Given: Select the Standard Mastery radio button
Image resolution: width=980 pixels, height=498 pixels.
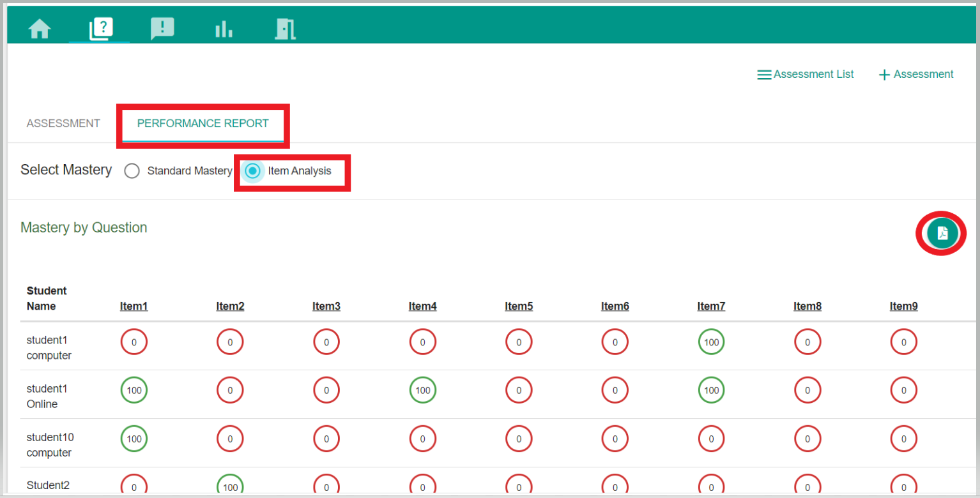Looking at the screenshot, I should click(132, 171).
